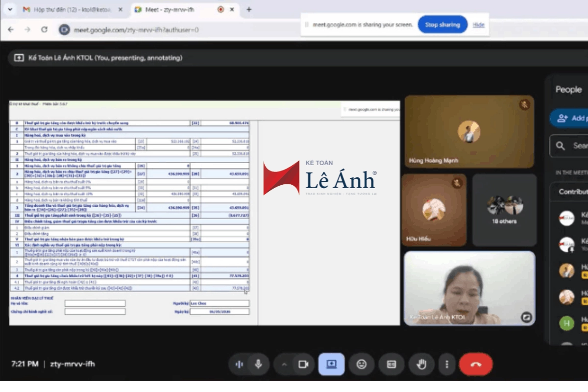Open the browser tab search dropdown
This screenshot has height=392, width=588.
10,9
